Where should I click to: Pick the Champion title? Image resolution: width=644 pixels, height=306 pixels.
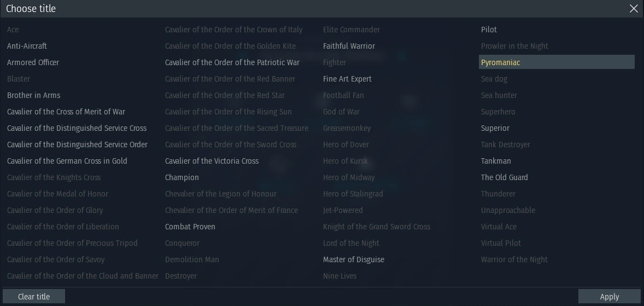click(x=182, y=177)
